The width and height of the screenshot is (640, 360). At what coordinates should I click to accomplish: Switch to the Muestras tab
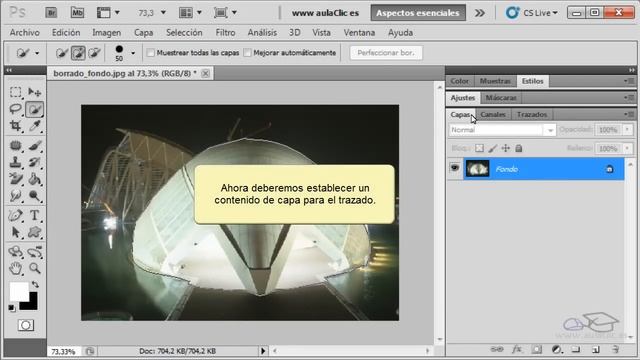[495, 81]
